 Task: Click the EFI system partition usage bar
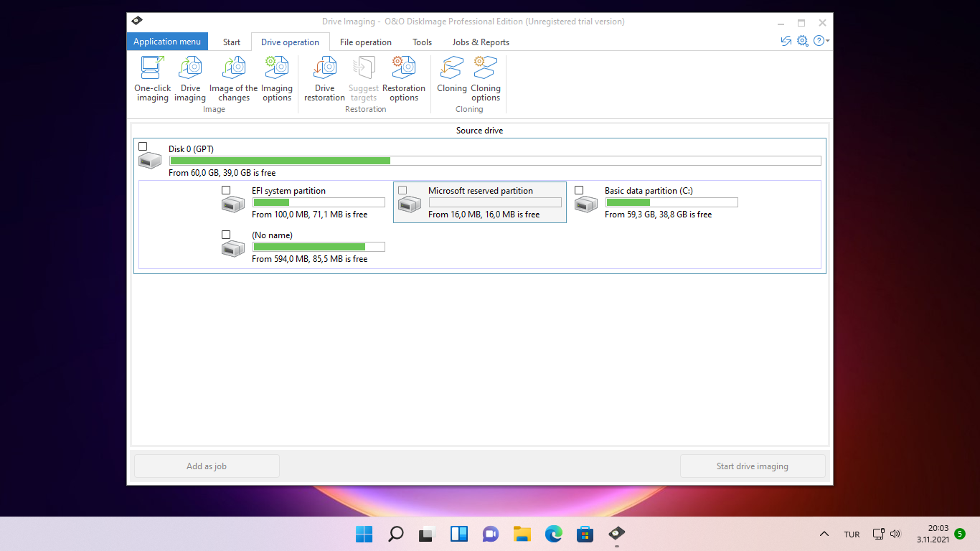319,202
